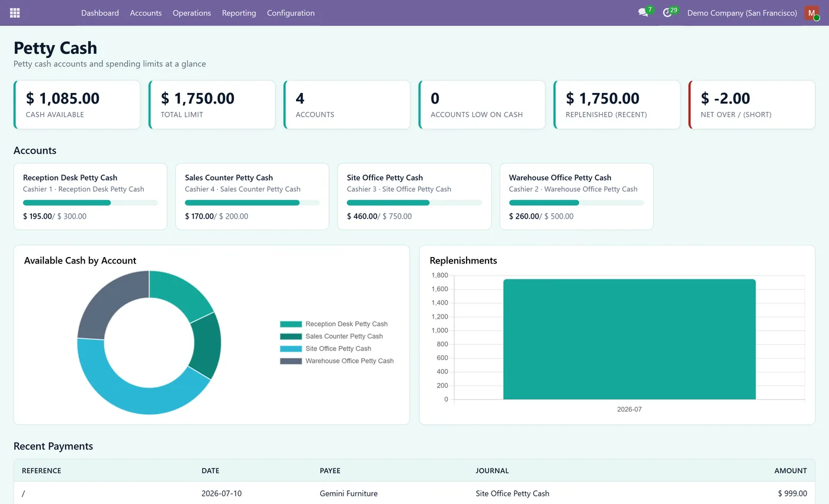829x504 pixels.
Task: Click the 'Replenishments' chart title
Action: (x=463, y=261)
